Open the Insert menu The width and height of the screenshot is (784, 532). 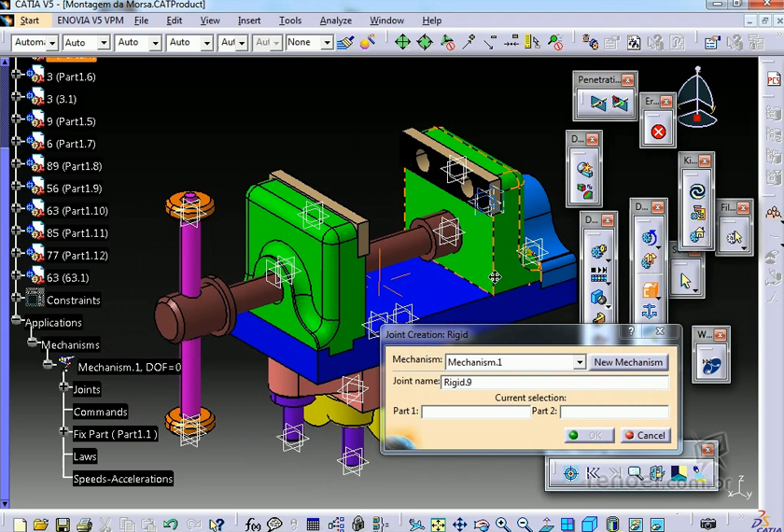click(249, 21)
